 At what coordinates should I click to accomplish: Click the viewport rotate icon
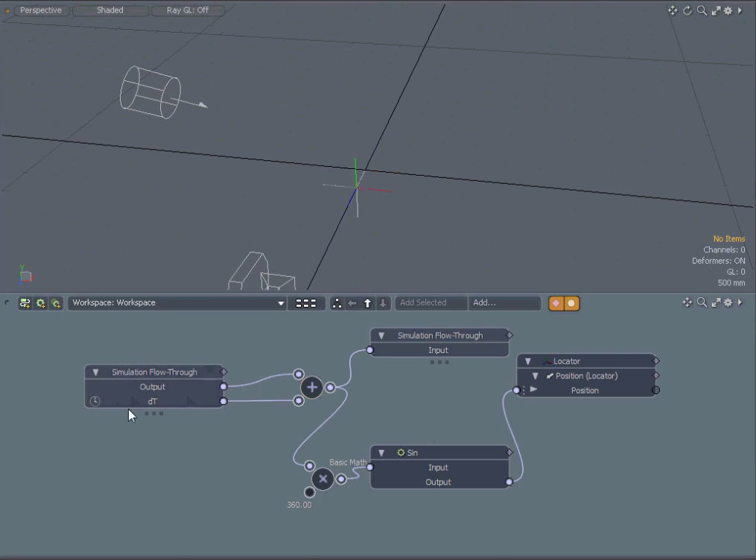[x=687, y=10]
